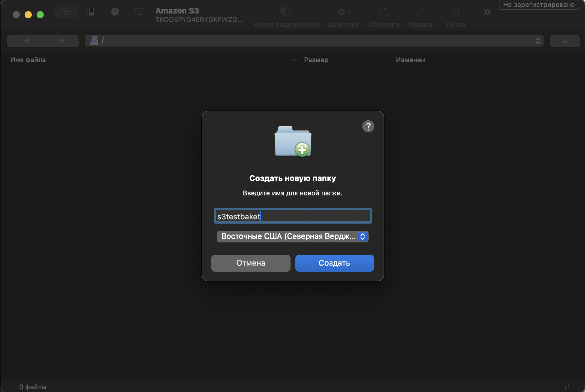Go forward with the right arrow button
Screen dimensions: 585x392
pyautogui.click(x=62, y=41)
